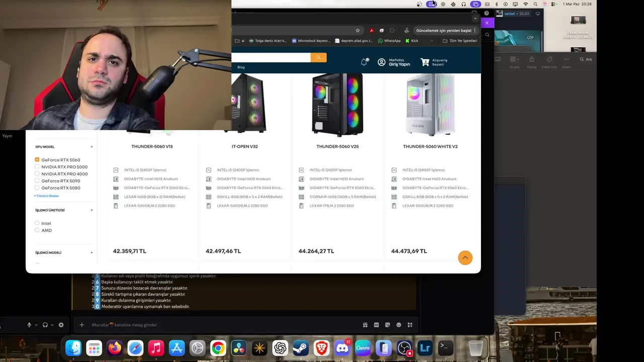Select the Intel processor manufacturer option

(37, 223)
